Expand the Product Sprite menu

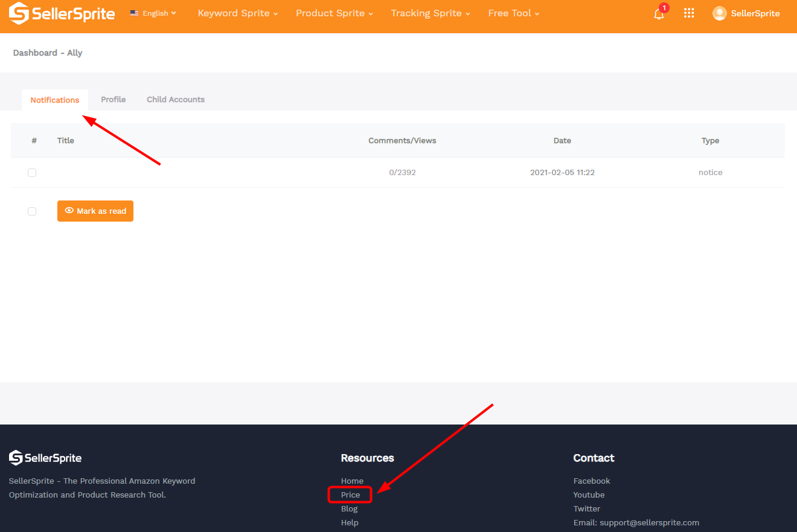334,13
